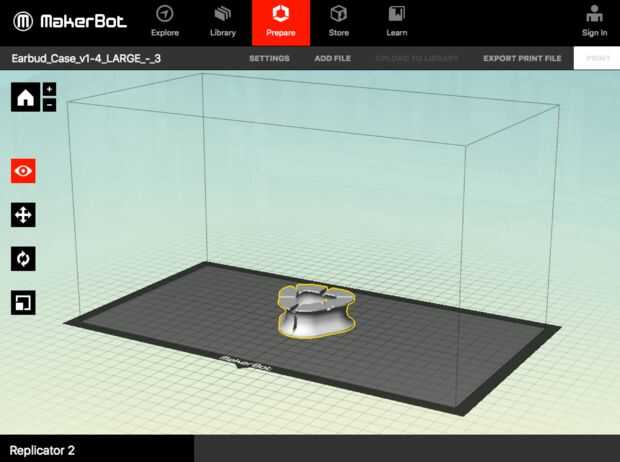
Task: Select the Scale tool
Action: [x=23, y=303]
